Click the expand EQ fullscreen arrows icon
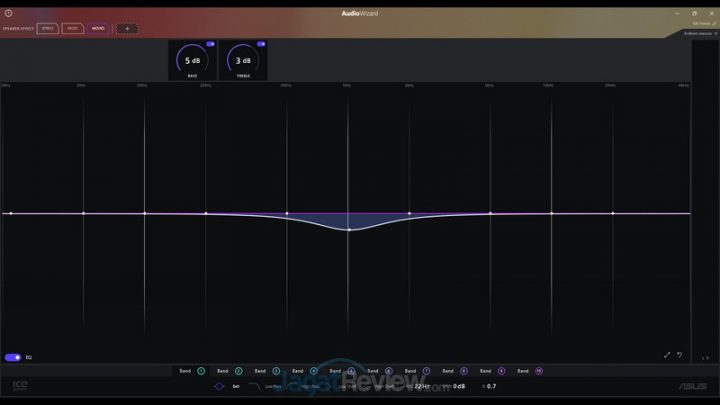 (x=667, y=355)
